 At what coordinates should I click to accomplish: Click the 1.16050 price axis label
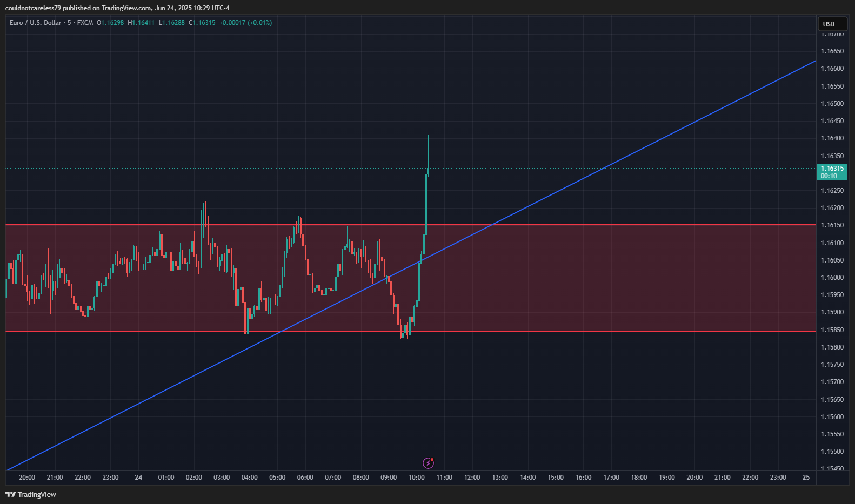832,260
